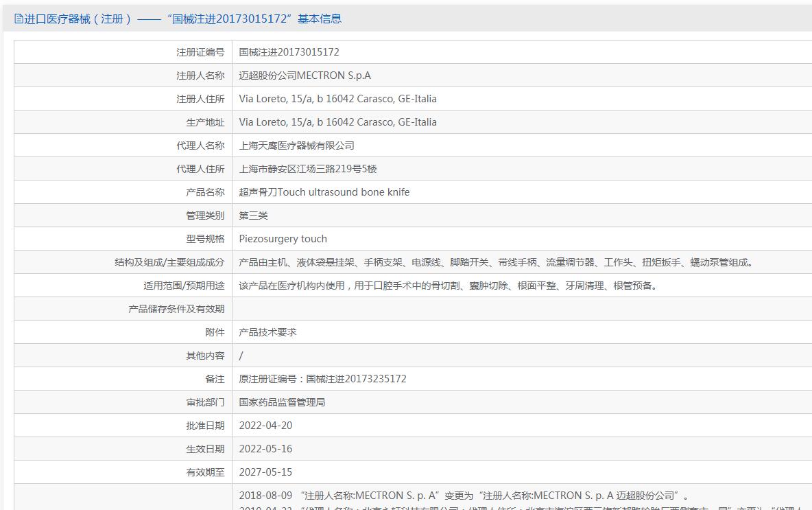Select approval date 2022-04-20
Image resolution: width=812 pixels, height=510 pixels.
tap(265, 426)
